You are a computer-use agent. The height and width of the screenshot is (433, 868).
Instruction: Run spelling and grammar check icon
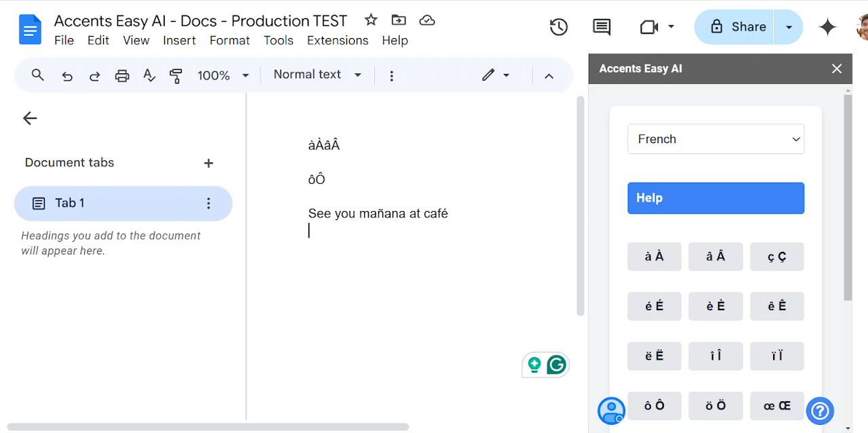pyautogui.click(x=149, y=76)
